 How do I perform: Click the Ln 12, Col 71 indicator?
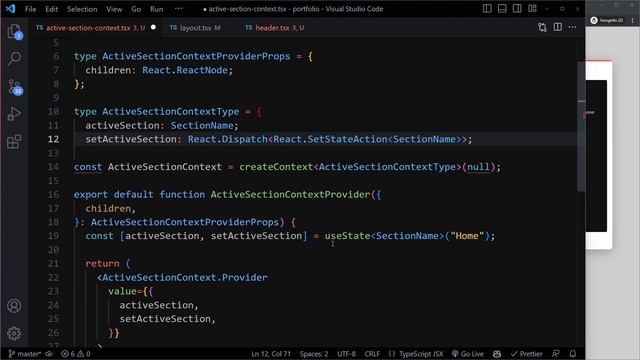(271, 354)
